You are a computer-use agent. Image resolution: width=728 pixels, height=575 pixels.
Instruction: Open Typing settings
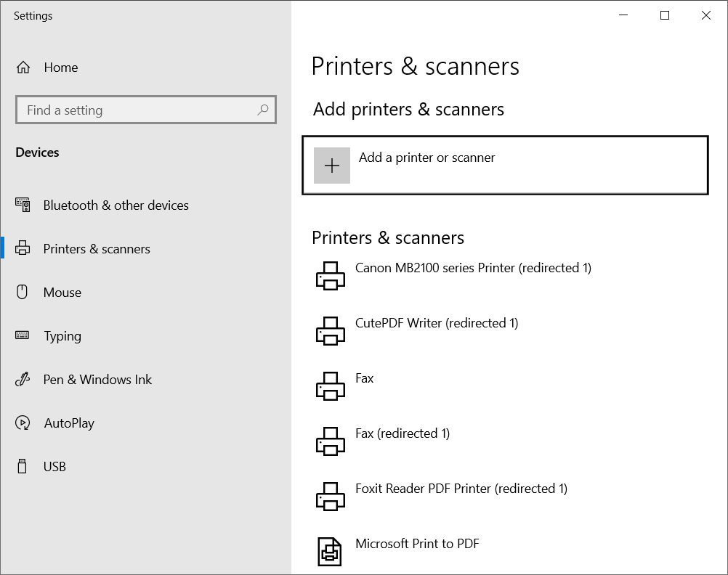[x=62, y=336]
